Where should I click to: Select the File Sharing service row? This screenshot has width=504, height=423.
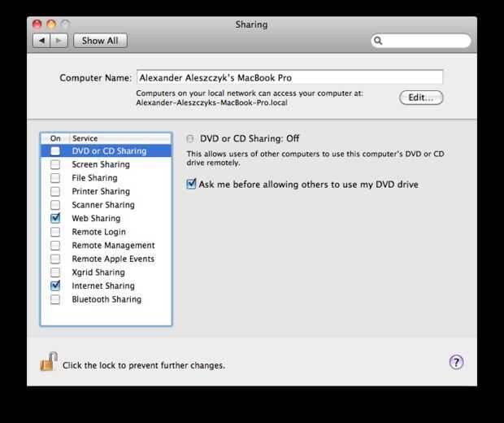[106, 178]
